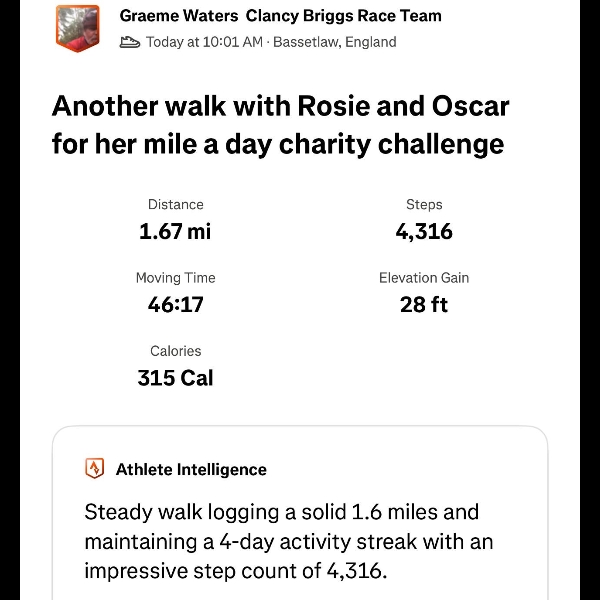Image resolution: width=600 pixels, height=600 pixels.
Task: Click the Athlete Intelligence badge icon
Action: 95,469
